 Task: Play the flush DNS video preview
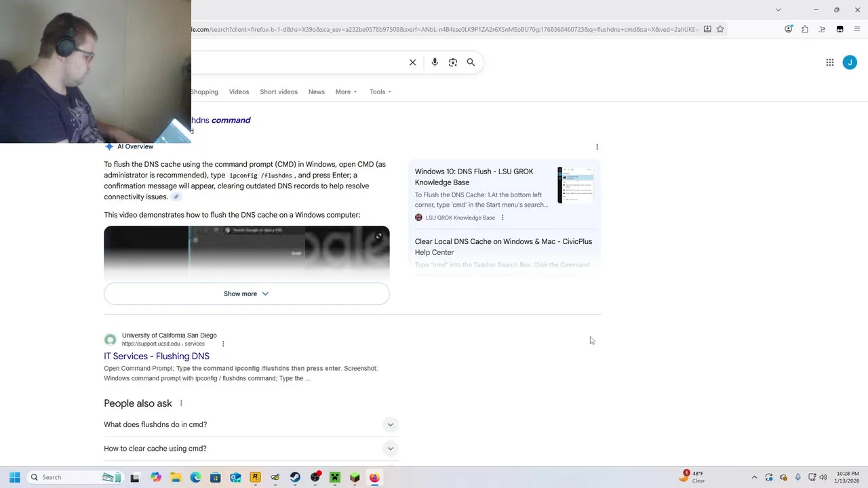coord(247,252)
